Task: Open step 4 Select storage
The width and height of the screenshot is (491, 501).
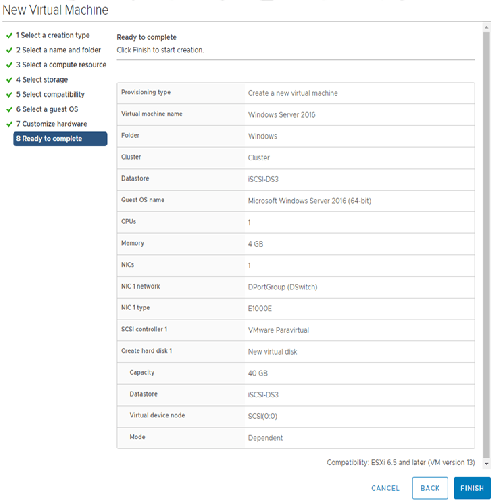Action: (x=42, y=80)
